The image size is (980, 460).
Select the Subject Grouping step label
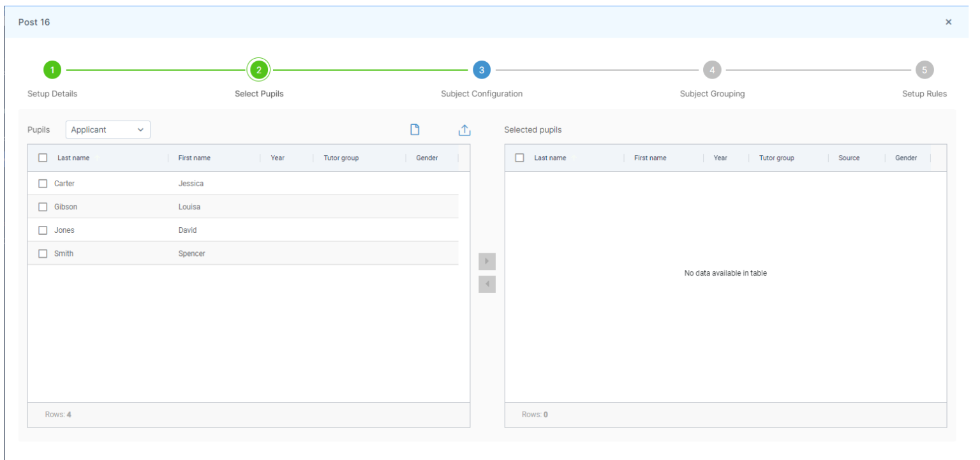click(x=712, y=93)
